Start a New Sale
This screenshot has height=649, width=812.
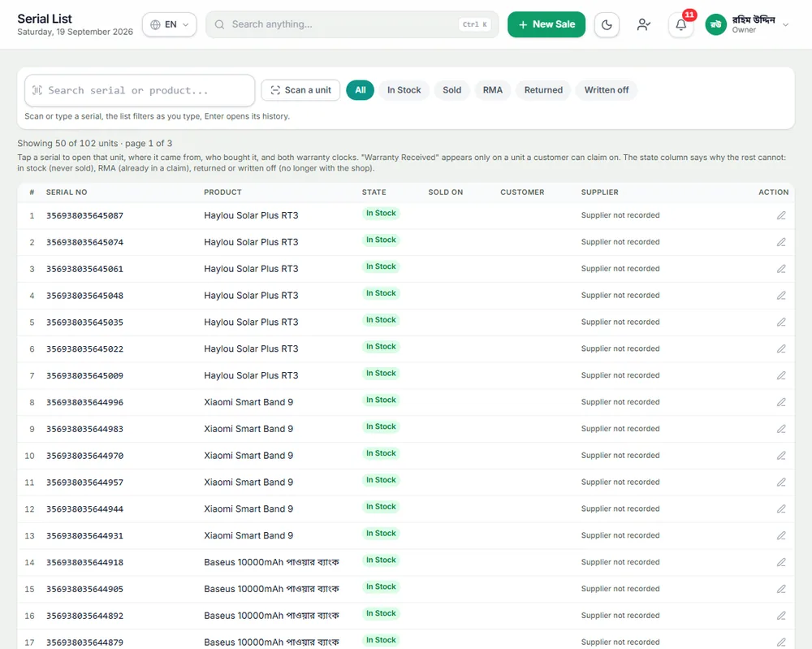(x=546, y=24)
